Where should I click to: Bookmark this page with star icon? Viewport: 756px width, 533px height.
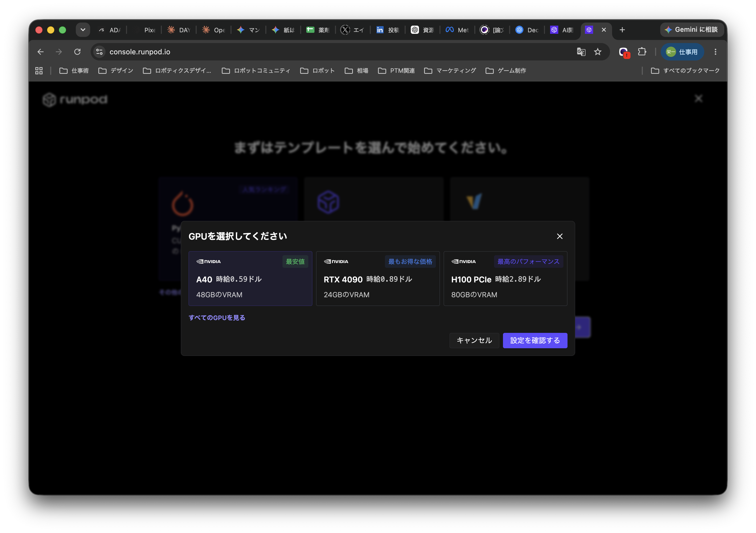click(x=598, y=52)
